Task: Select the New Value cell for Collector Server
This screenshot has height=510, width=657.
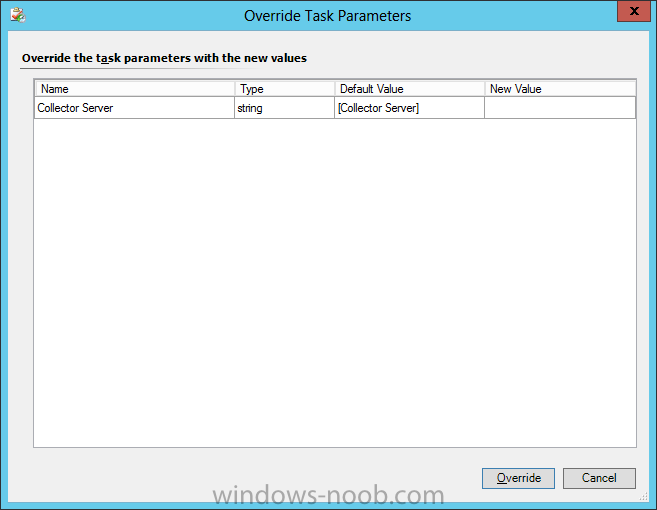Action: [560, 108]
